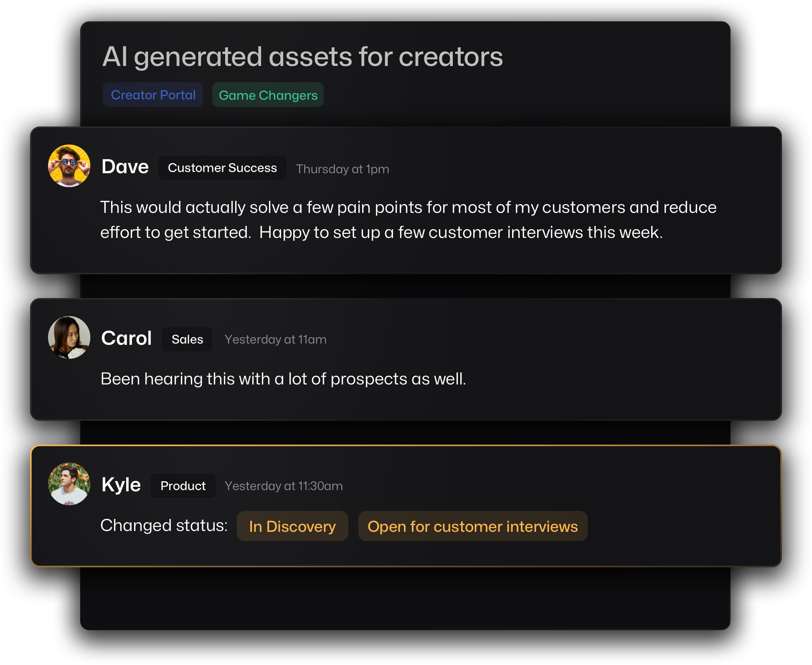Click Open for customer interviews status
812x665 pixels.
pyautogui.click(x=473, y=526)
